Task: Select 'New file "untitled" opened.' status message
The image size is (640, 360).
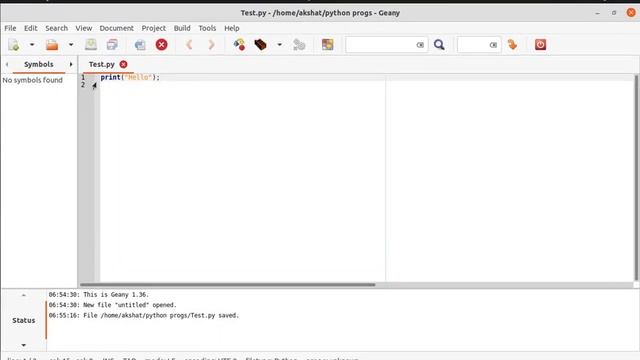Action: coord(113,305)
